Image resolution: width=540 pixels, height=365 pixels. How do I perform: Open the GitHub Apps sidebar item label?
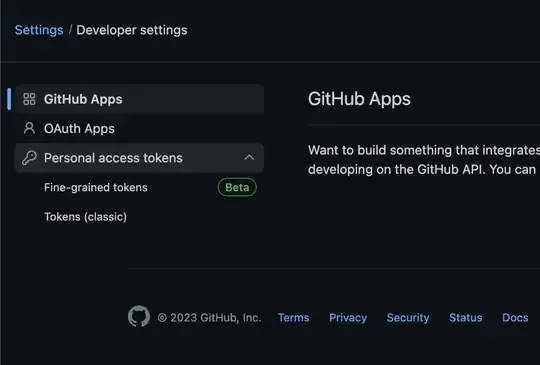[83, 99]
